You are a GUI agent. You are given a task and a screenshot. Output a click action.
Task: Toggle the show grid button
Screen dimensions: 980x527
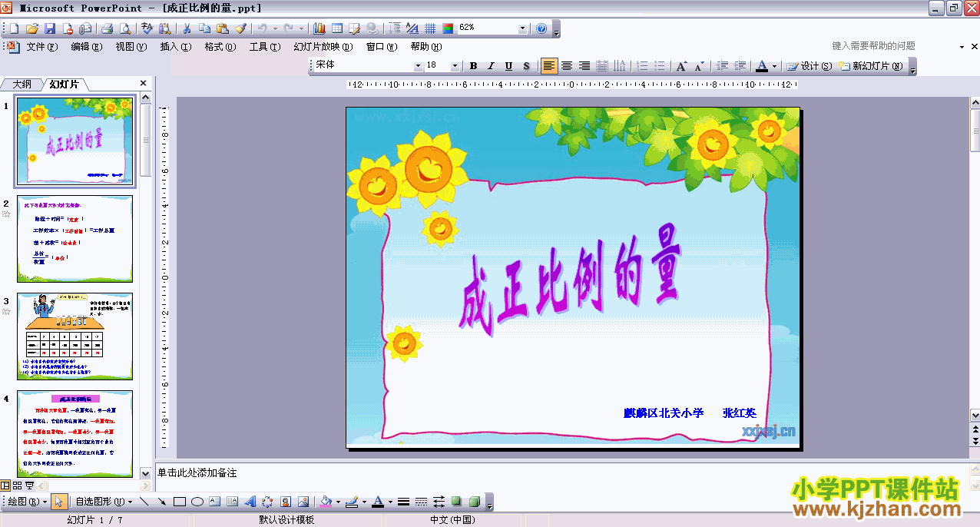point(430,28)
